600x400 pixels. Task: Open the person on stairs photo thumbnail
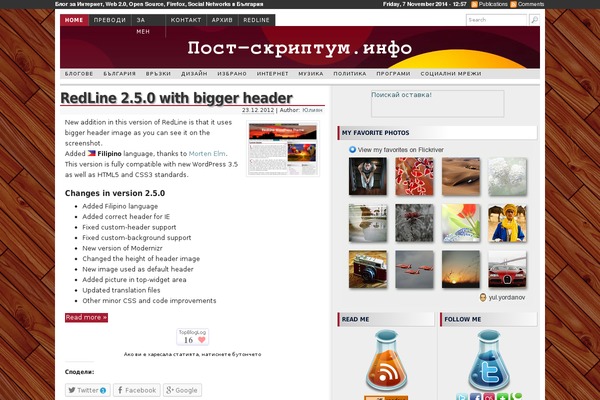(x=368, y=176)
